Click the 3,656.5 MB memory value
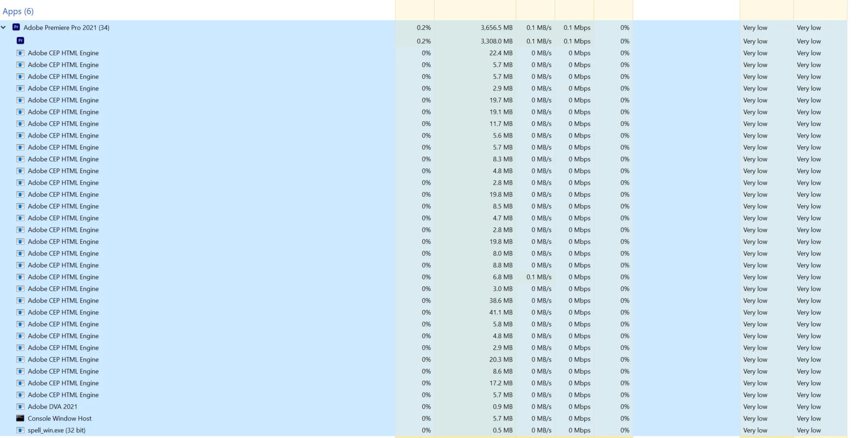The height and width of the screenshot is (438, 868). pos(496,27)
